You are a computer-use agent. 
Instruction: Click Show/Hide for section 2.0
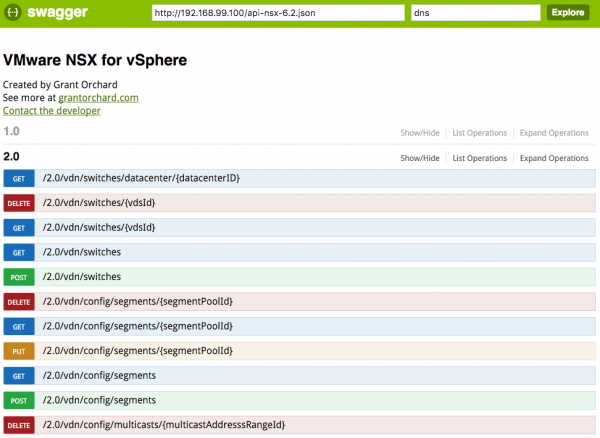pyautogui.click(x=420, y=158)
